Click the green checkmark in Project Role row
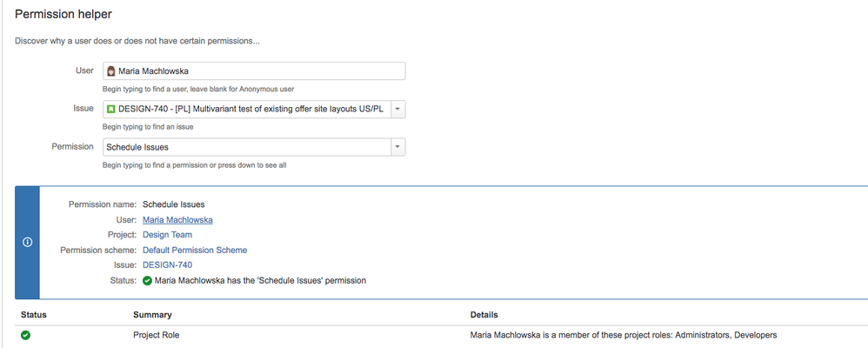This screenshot has height=348, width=868. (25, 335)
